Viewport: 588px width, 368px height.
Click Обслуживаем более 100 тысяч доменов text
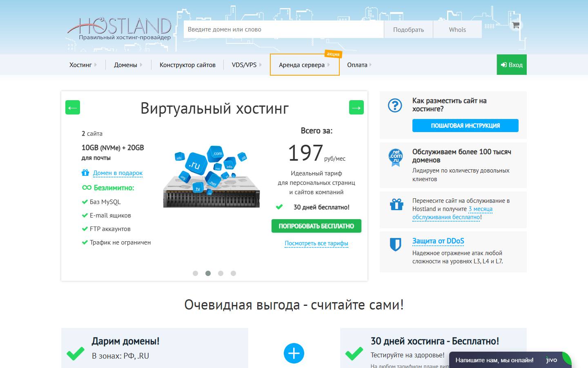461,156
